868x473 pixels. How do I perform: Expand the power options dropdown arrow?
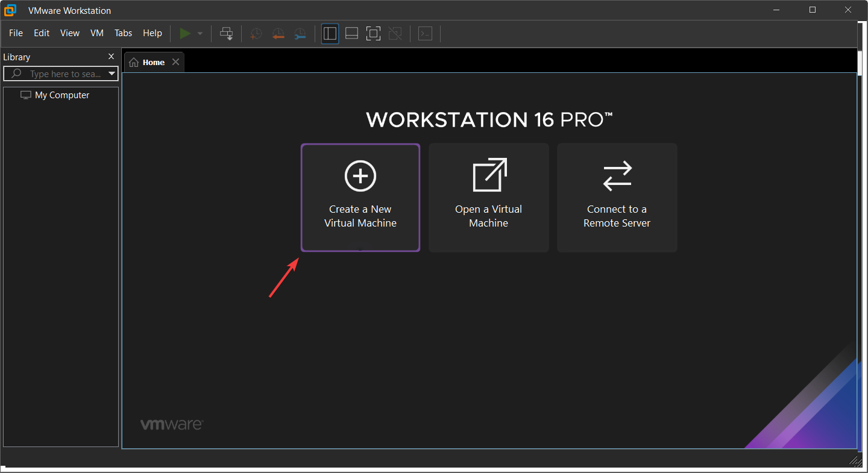click(200, 34)
